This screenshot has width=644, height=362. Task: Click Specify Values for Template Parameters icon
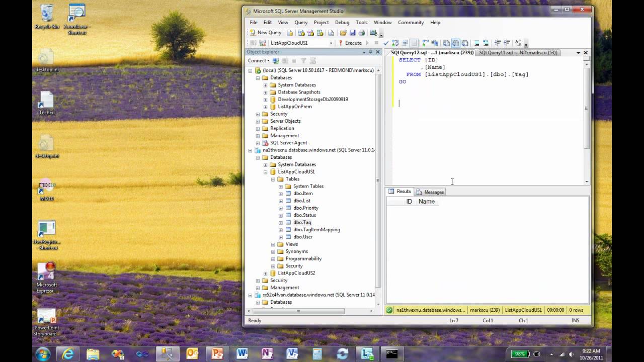click(518, 43)
